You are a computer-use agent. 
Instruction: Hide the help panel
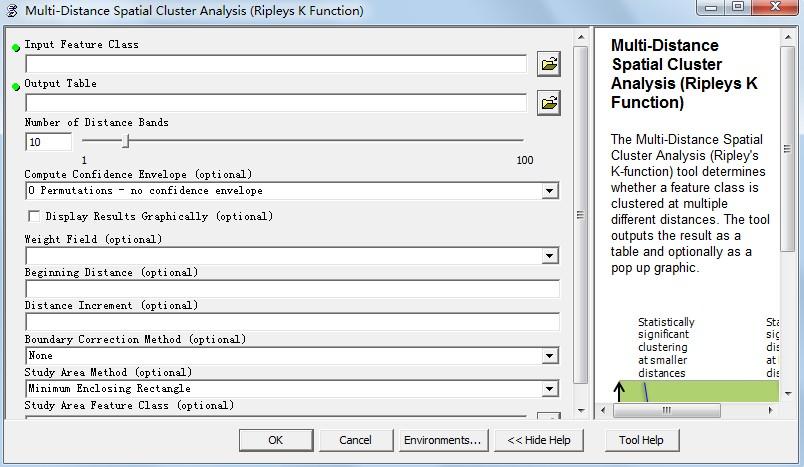pos(539,440)
